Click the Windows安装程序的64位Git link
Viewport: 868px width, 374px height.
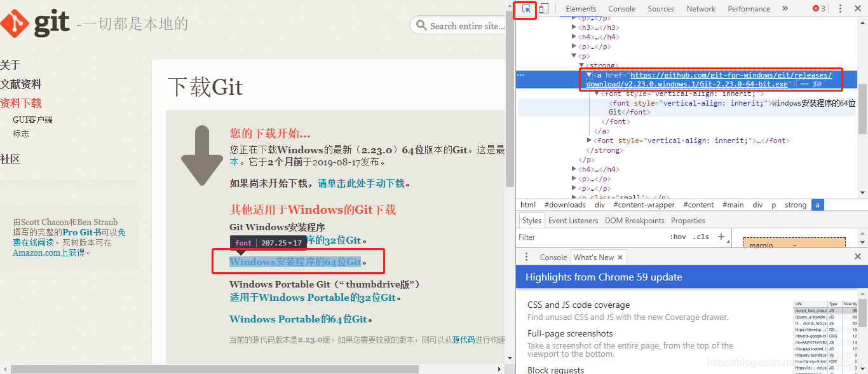[295, 261]
